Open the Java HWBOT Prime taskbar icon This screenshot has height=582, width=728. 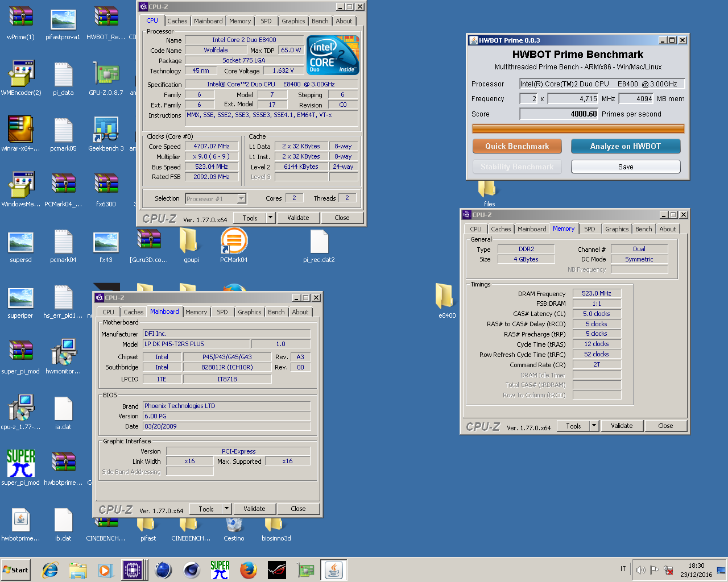[334, 570]
